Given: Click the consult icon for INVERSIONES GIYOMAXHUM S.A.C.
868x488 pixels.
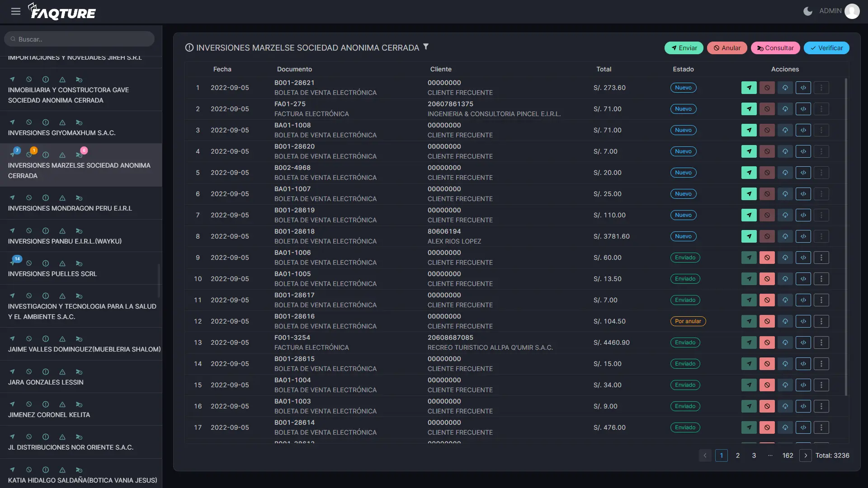Looking at the screenshot, I should (x=79, y=122).
